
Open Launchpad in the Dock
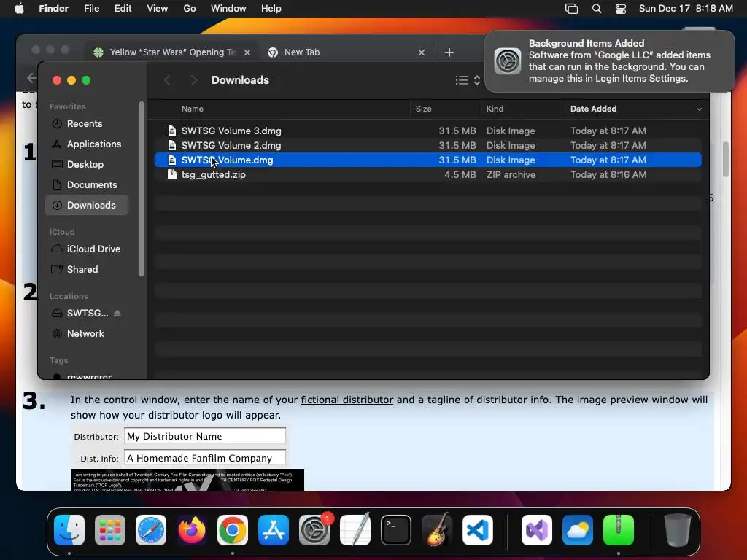[x=110, y=529]
